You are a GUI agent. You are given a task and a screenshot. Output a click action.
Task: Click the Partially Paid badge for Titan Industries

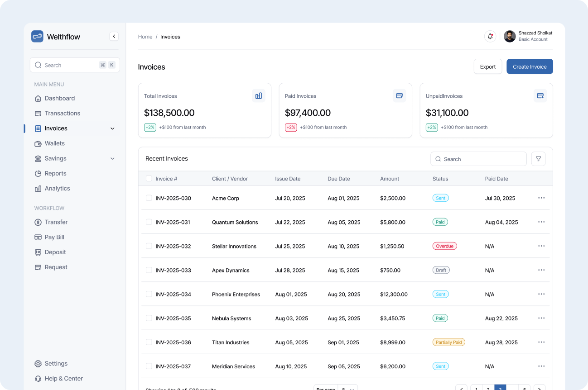(449, 342)
